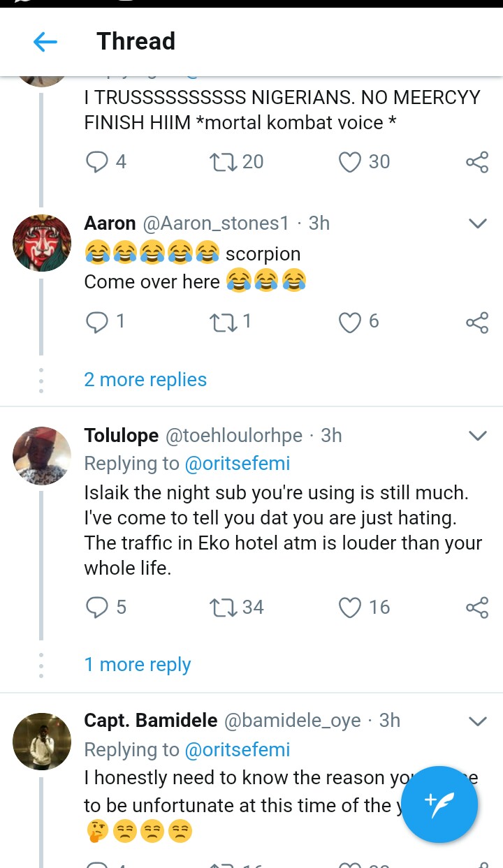Open the @oritsefemi mention in Tolulope's reply

pyautogui.click(x=237, y=464)
